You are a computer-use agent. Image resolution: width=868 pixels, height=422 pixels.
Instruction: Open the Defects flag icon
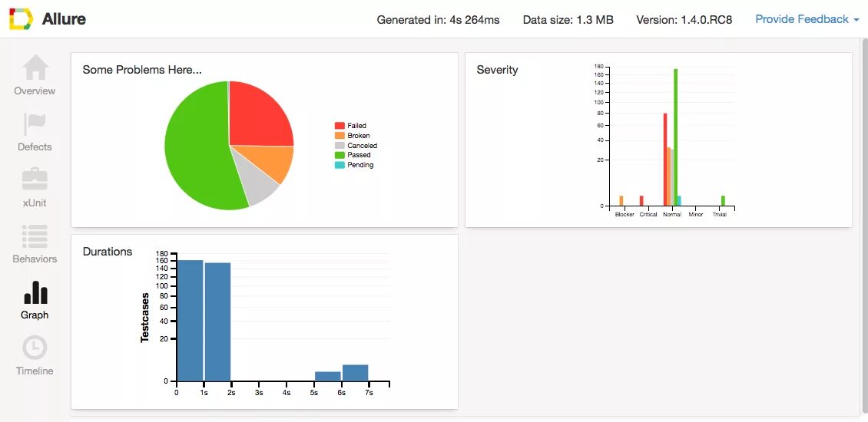pos(35,124)
